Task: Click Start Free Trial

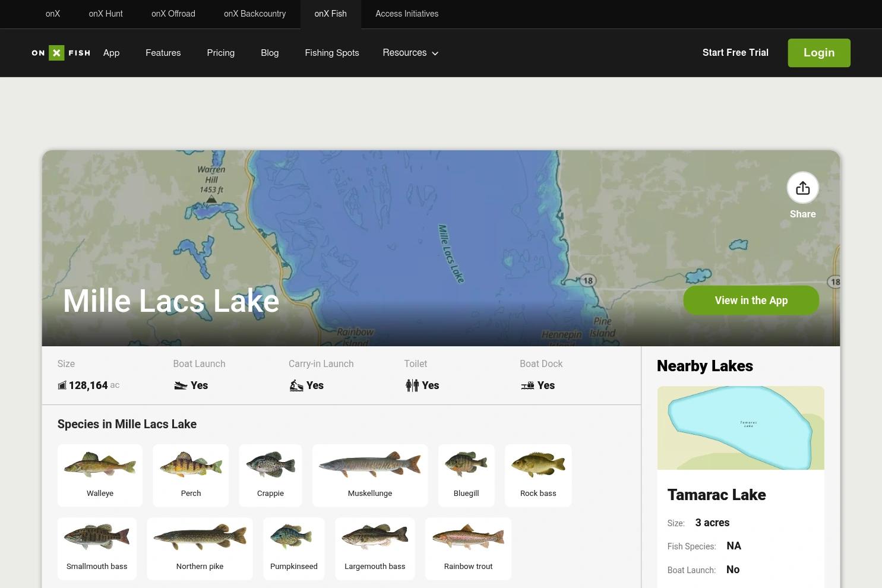Action: pos(735,52)
